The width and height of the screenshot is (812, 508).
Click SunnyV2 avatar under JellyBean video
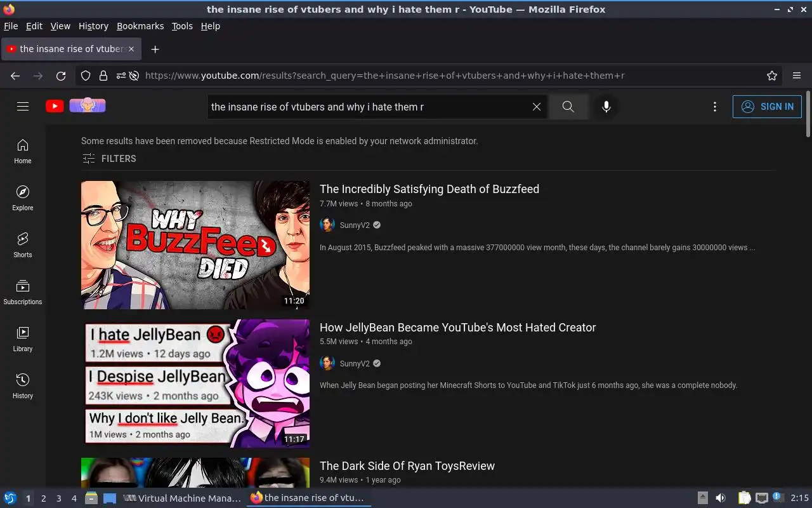click(x=327, y=363)
